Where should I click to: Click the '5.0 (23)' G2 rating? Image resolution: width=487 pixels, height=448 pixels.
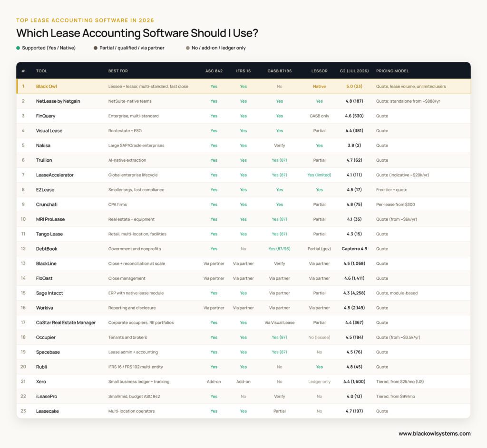(x=354, y=87)
